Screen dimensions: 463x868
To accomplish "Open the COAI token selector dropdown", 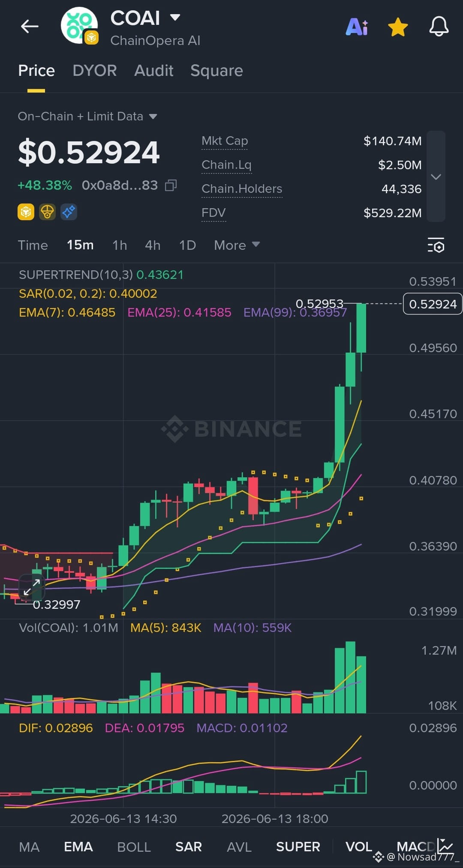I will click(x=175, y=18).
